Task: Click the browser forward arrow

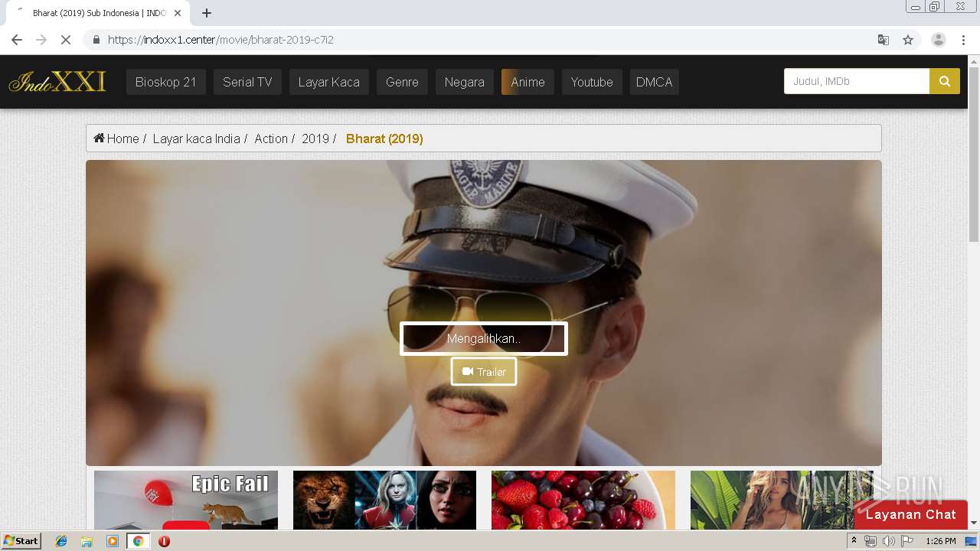Action: coord(41,40)
